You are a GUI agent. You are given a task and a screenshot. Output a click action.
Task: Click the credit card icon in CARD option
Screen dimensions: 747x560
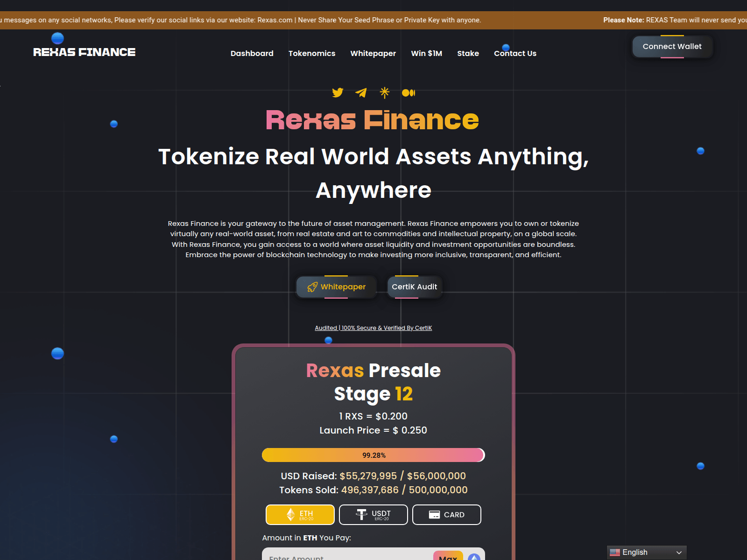(x=434, y=515)
